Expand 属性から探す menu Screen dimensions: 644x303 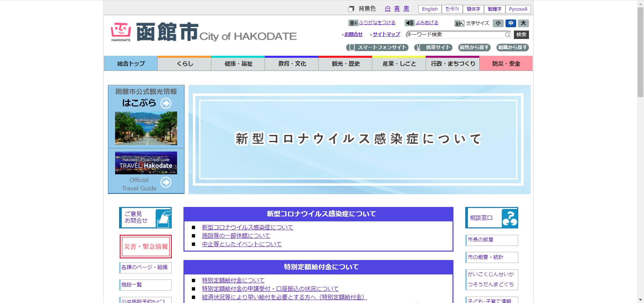tap(474, 47)
